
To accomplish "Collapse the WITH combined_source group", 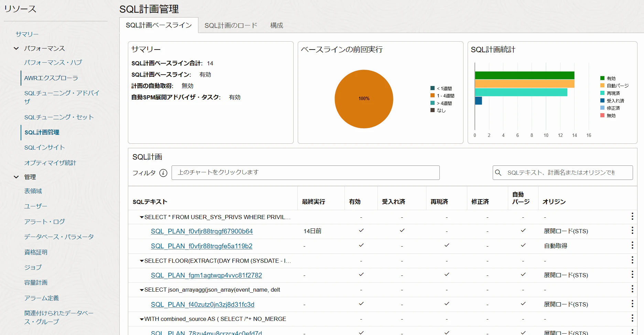I will coord(142,319).
